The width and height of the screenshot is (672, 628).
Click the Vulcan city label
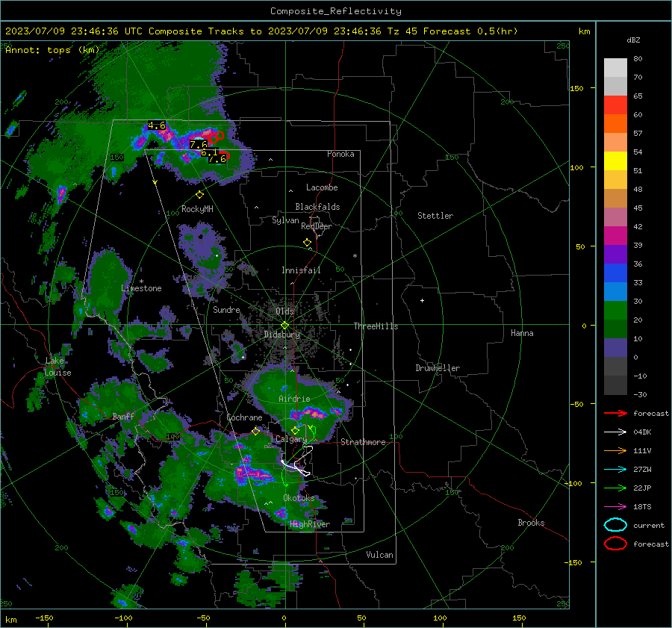pos(379,555)
